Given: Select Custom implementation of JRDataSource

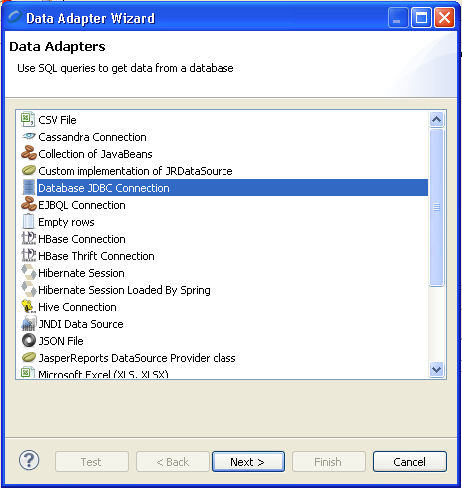Looking at the screenshot, I should 135,171.
